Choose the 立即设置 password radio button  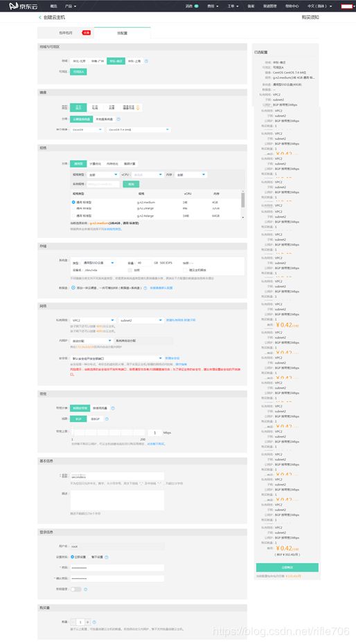pos(72,557)
